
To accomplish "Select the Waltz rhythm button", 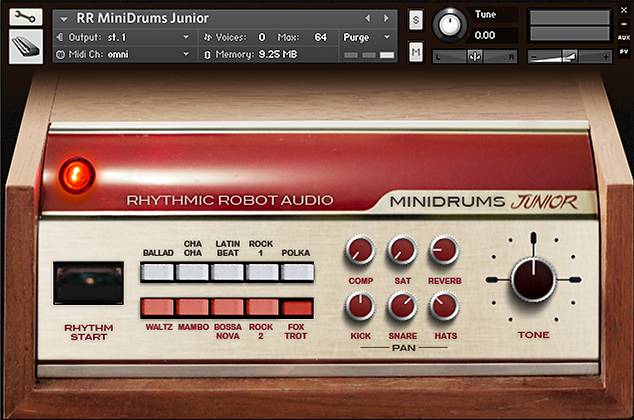I will point(157,308).
